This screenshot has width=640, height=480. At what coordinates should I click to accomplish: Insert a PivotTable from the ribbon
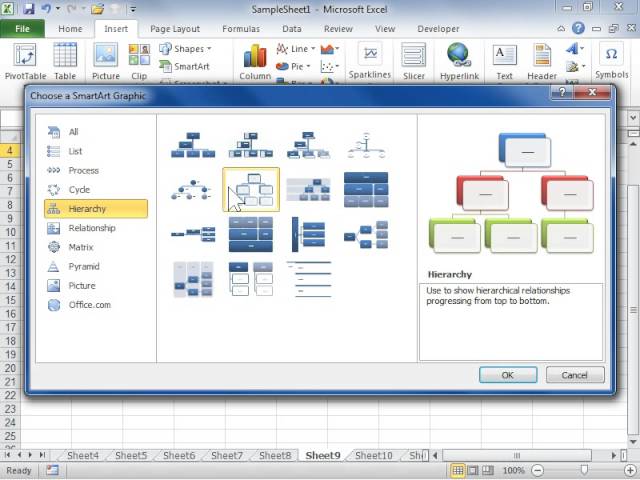(x=25, y=61)
